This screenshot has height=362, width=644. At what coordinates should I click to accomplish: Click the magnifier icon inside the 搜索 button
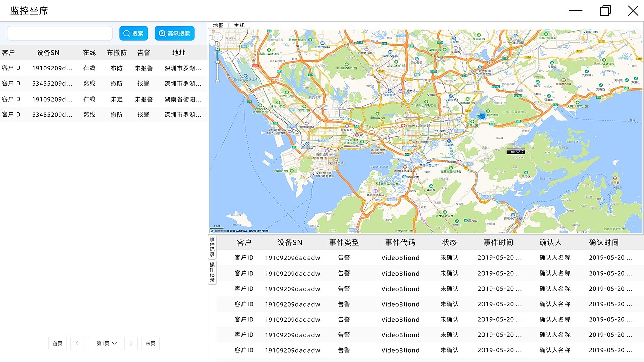click(126, 33)
